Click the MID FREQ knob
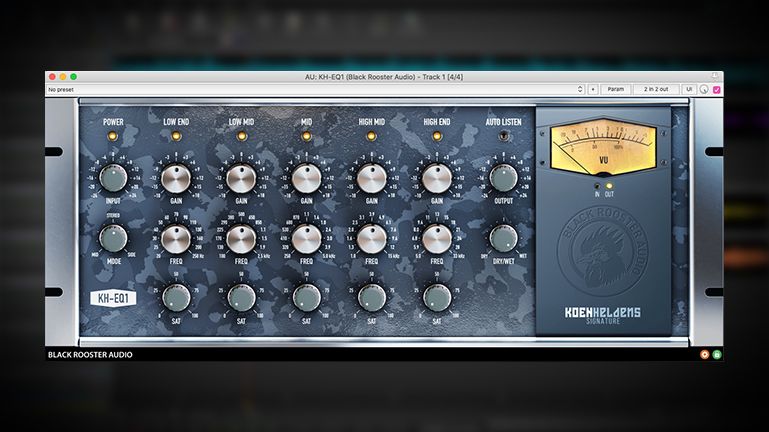The image size is (769, 432). click(307, 239)
